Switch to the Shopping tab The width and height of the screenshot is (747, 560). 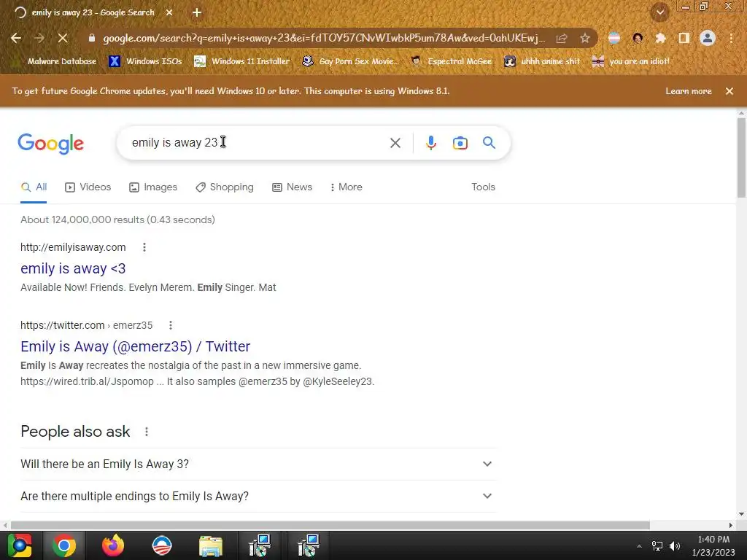[225, 187]
